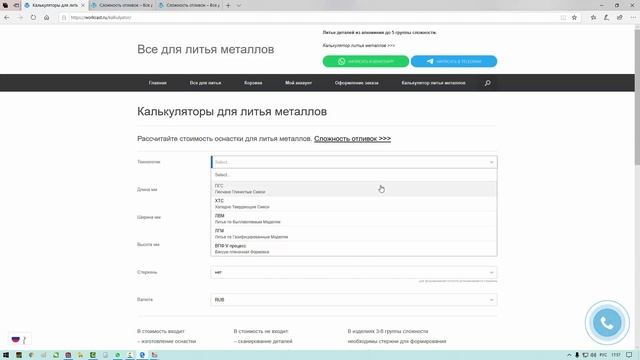Click the green WhatsApp message button

(x=366, y=61)
